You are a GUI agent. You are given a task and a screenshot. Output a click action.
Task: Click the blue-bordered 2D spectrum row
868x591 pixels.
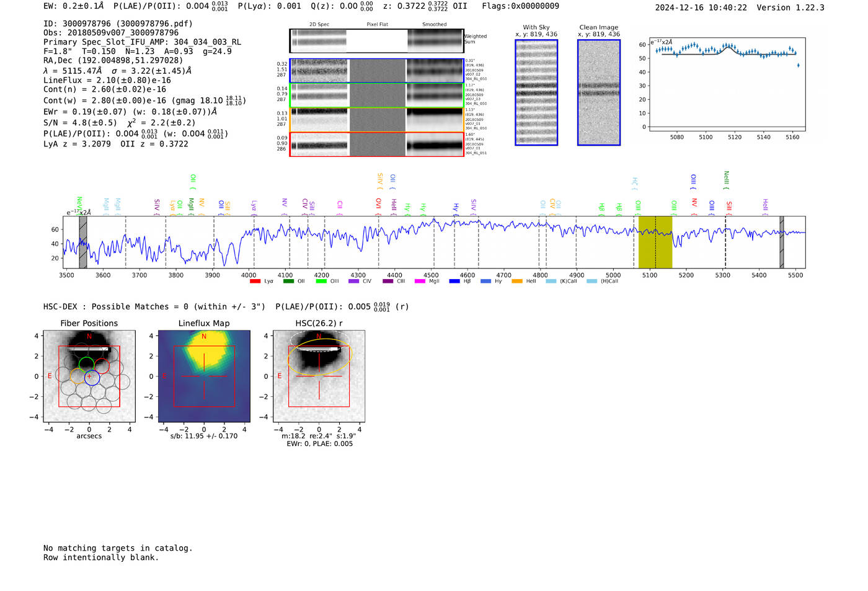coord(377,71)
